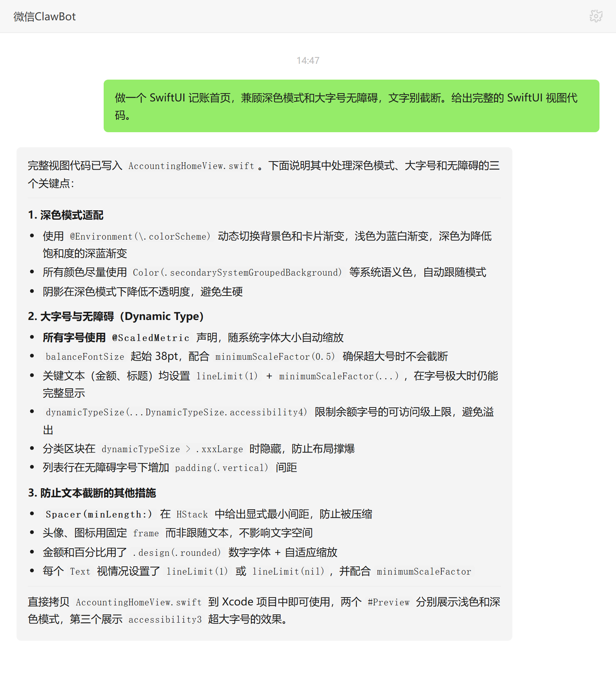
Task: Click the Text code in last bullet
Action: (x=80, y=572)
